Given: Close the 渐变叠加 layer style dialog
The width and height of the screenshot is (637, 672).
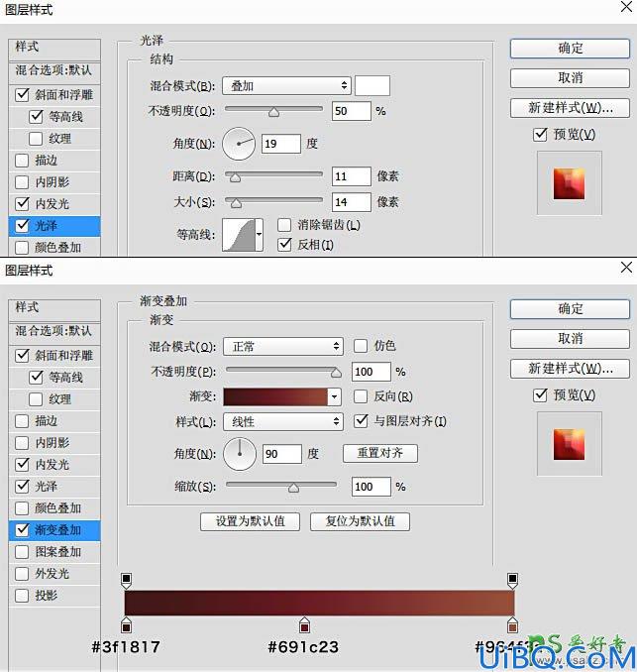Looking at the screenshot, I should pos(626,268).
